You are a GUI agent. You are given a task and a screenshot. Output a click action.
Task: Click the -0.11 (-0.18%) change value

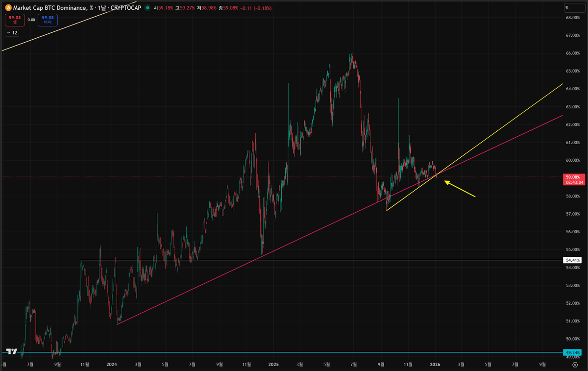[255, 8]
